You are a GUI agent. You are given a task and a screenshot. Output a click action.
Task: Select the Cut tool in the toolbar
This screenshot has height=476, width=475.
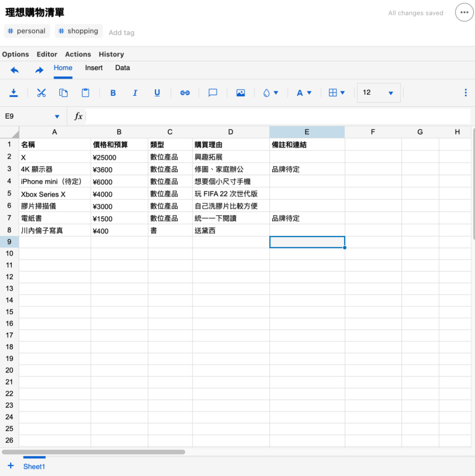point(41,93)
